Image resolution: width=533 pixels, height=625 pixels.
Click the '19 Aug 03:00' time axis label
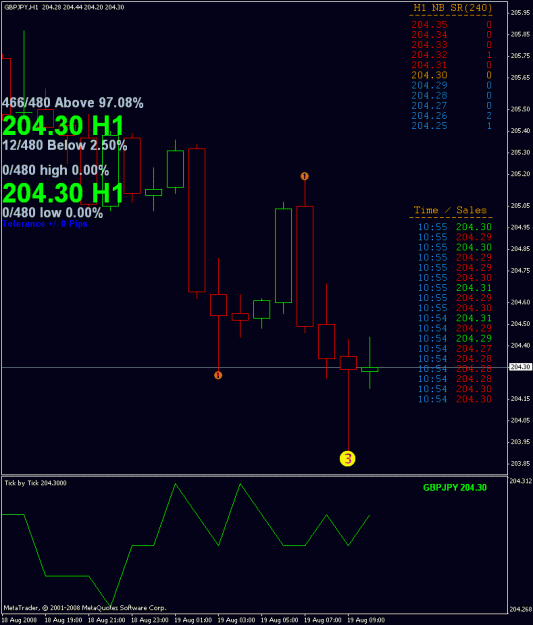pyautogui.click(x=236, y=620)
